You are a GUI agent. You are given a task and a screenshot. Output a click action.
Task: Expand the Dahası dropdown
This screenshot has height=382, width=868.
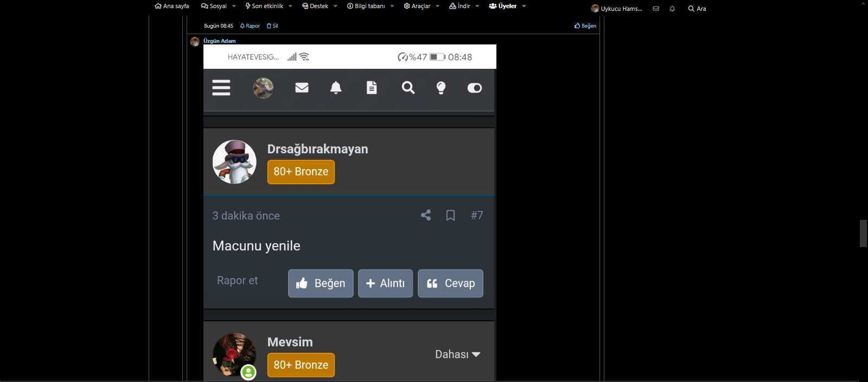click(457, 354)
